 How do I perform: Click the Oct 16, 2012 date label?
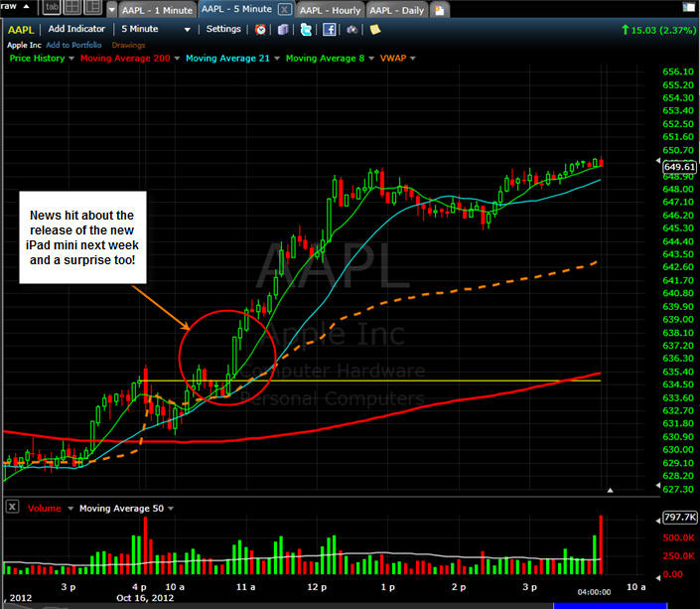[145, 598]
